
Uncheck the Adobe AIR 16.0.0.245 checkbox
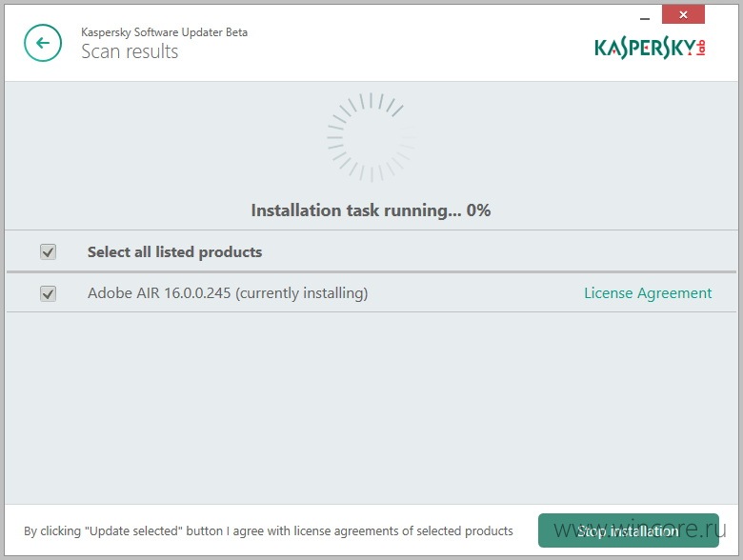pos(48,293)
